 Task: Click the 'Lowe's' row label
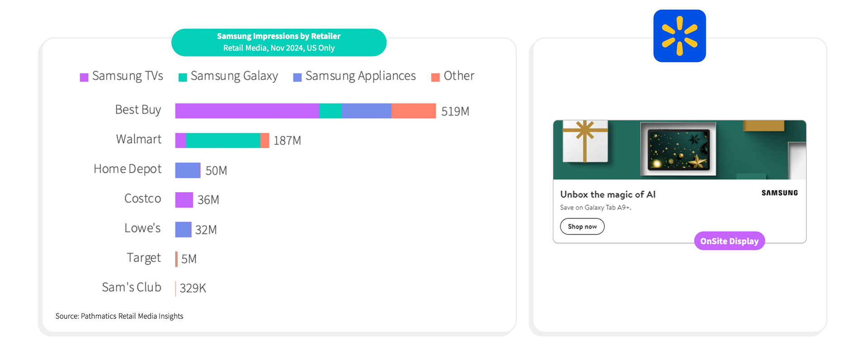[x=143, y=228]
